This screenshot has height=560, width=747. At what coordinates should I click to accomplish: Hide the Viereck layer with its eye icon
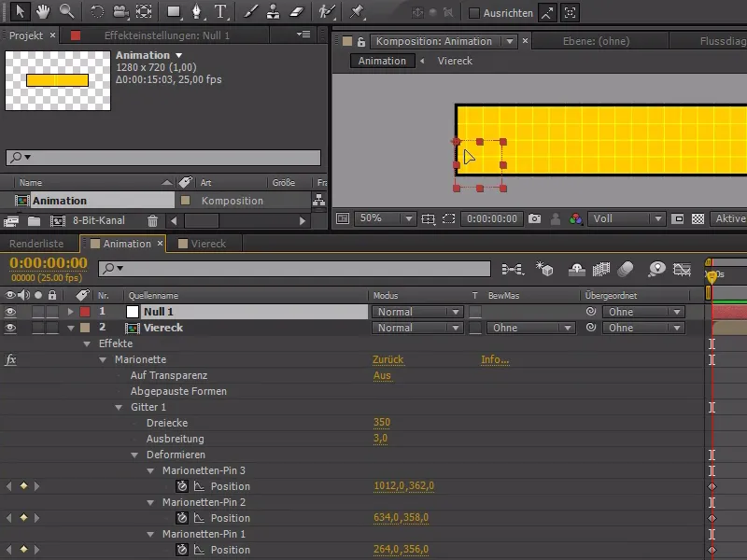point(9,328)
